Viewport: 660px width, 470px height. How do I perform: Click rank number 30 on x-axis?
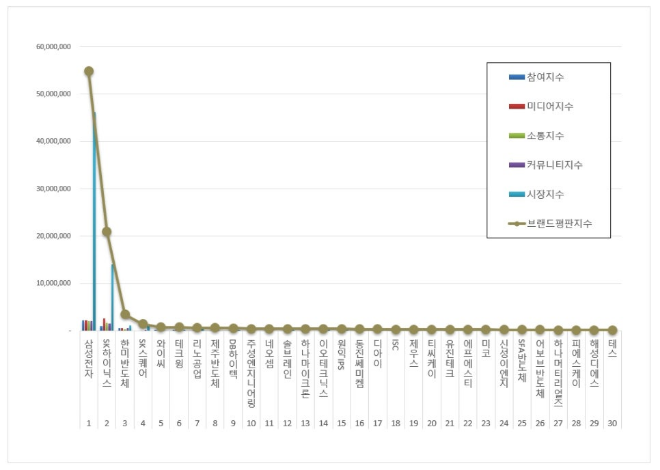coord(612,424)
